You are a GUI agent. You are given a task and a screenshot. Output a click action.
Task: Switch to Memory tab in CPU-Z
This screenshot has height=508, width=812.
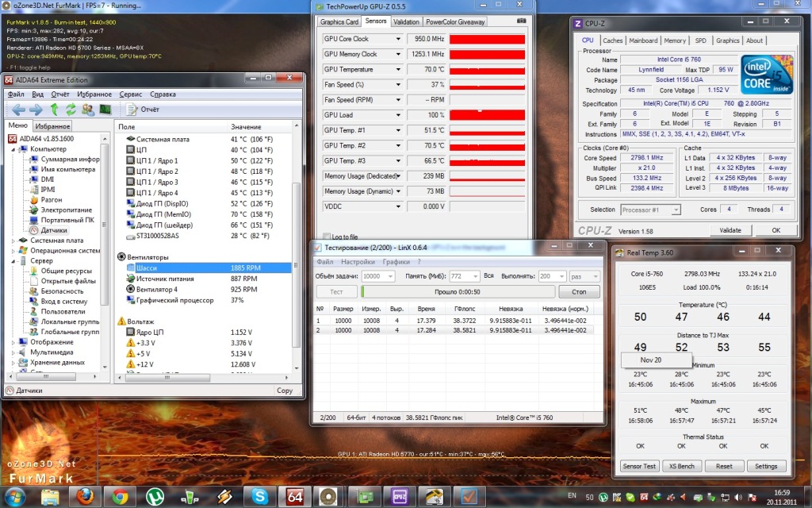pyautogui.click(x=675, y=40)
